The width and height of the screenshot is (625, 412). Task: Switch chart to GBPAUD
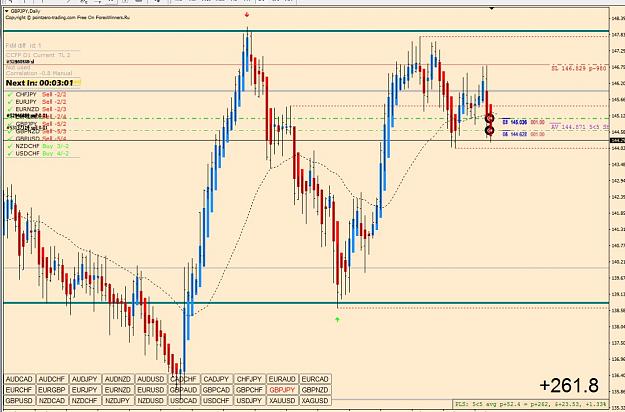[x=183, y=390]
